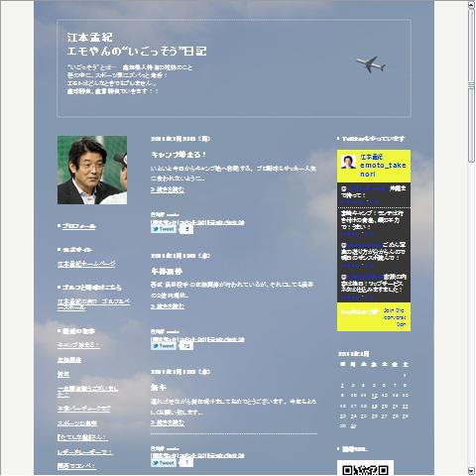Click the Twitter widget profile avatar
The image size is (476, 476).
click(x=348, y=162)
